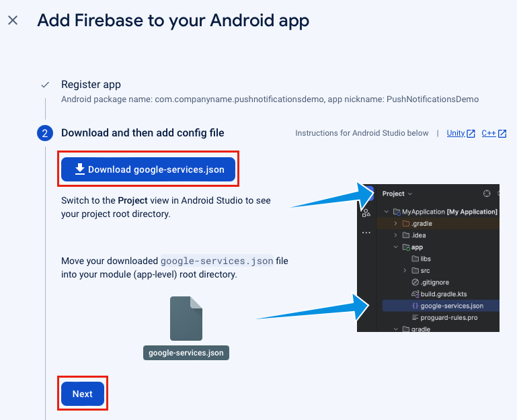Collapse the MyApplication tree node

coord(387,212)
